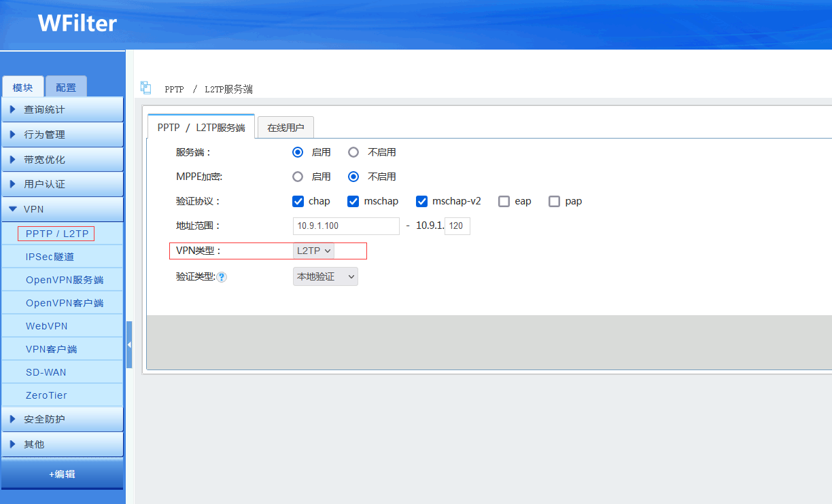The width and height of the screenshot is (832, 504).
Task: Check the eap protocol checkbox
Action: click(504, 201)
